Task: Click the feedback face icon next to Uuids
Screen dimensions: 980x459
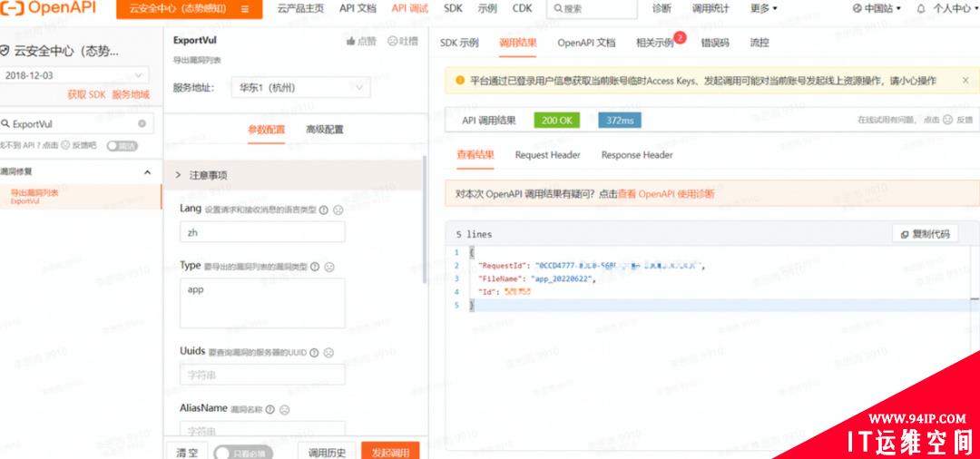Action: [x=328, y=352]
